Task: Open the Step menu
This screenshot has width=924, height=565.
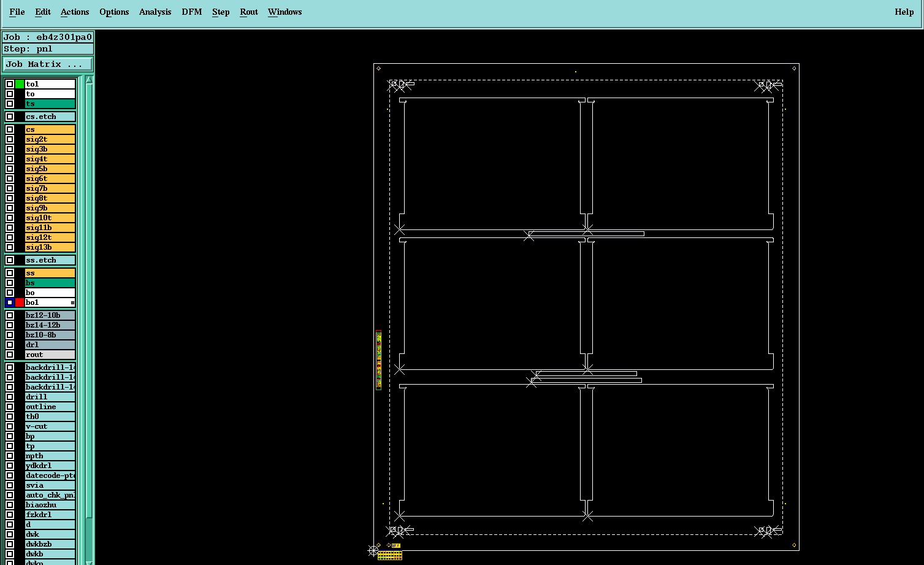Action: point(221,12)
